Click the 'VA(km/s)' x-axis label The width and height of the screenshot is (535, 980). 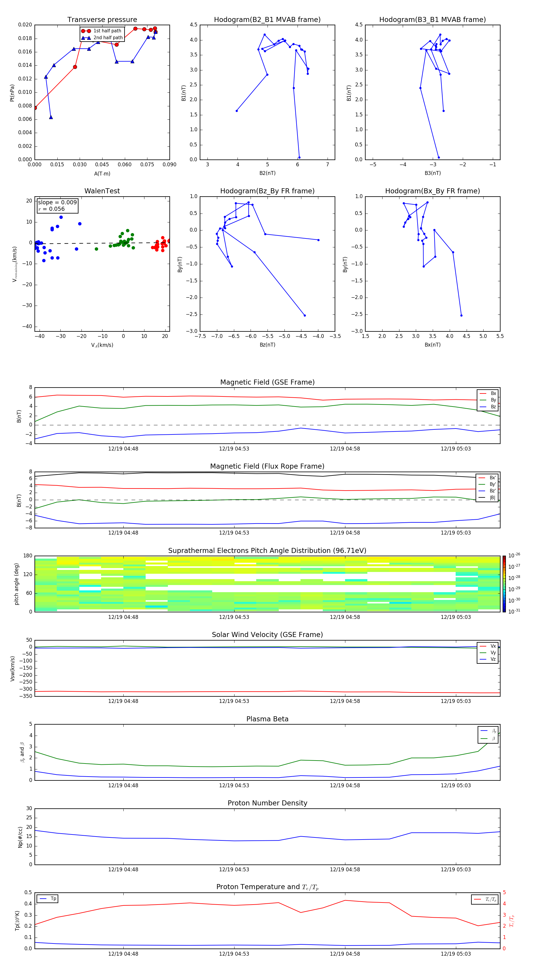[102, 345]
